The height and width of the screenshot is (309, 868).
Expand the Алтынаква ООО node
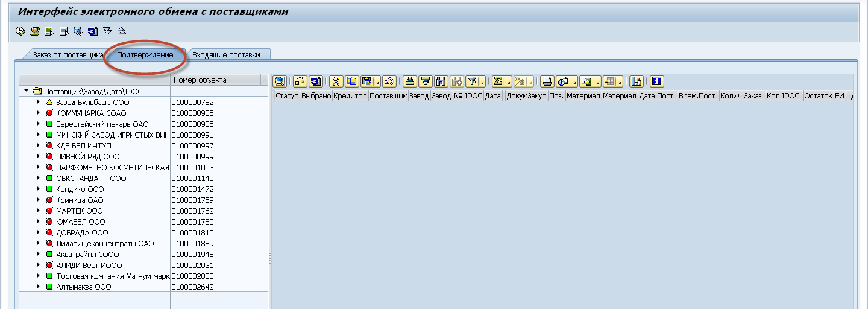(39, 287)
